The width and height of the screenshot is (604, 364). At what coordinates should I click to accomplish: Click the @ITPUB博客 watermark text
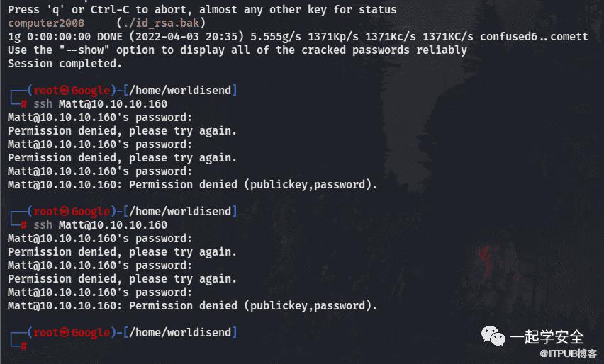pyautogui.click(x=568, y=353)
